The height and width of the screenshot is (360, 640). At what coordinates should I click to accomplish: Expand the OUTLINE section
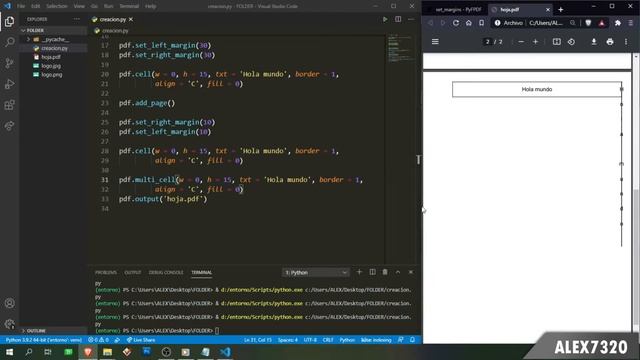(36, 331)
